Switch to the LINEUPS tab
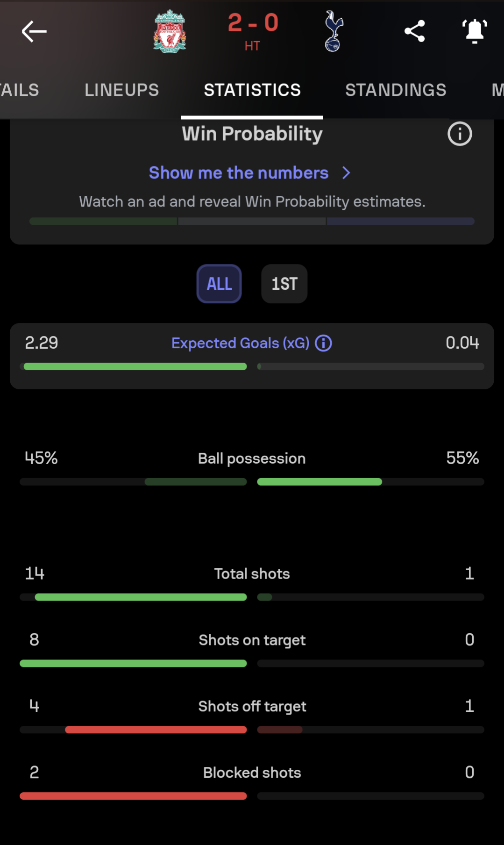The image size is (504, 845). click(122, 90)
